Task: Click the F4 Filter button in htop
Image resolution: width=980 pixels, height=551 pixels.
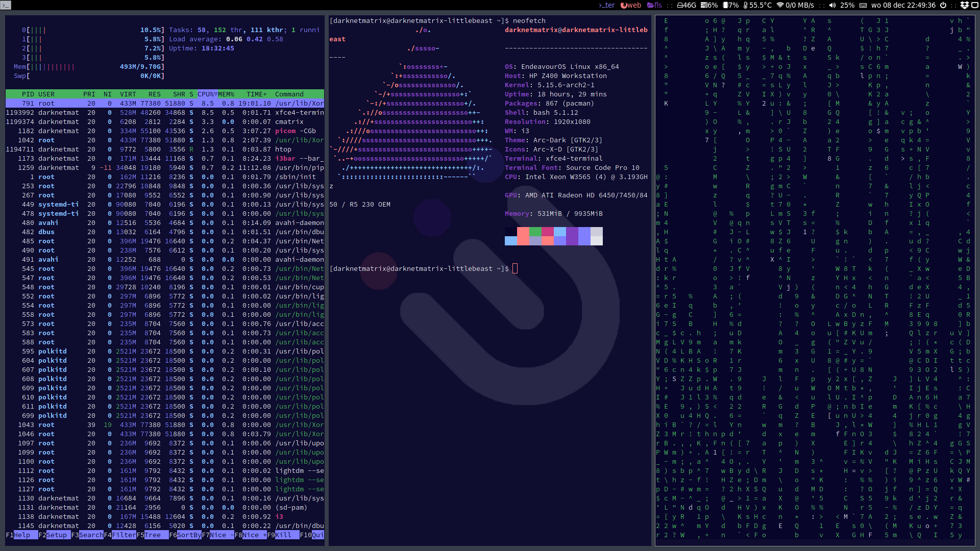Action: [120, 535]
